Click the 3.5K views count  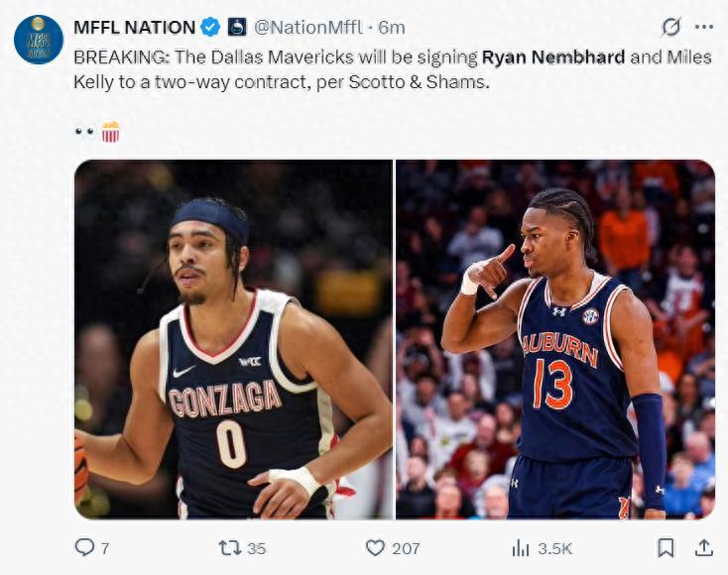point(555,547)
